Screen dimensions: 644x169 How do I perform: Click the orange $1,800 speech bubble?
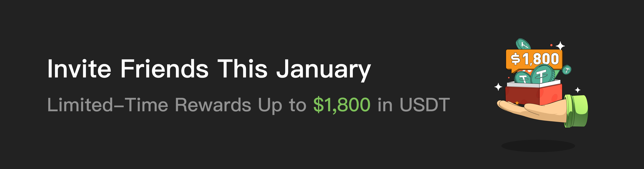pyautogui.click(x=534, y=59)
